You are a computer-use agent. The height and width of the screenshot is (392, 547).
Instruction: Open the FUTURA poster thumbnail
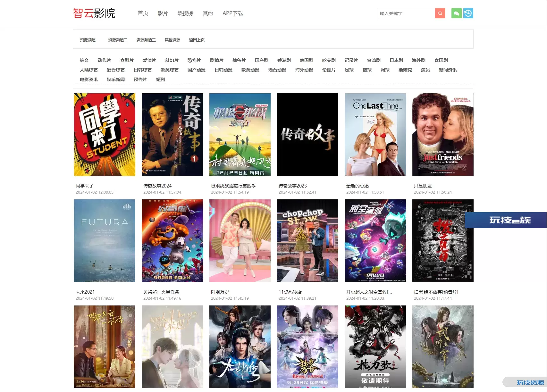pos(105,241)
